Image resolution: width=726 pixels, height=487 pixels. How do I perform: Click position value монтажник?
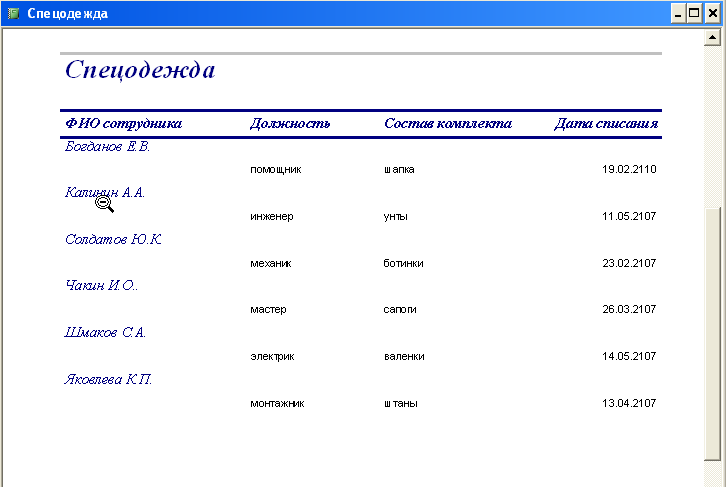(277, 404)
